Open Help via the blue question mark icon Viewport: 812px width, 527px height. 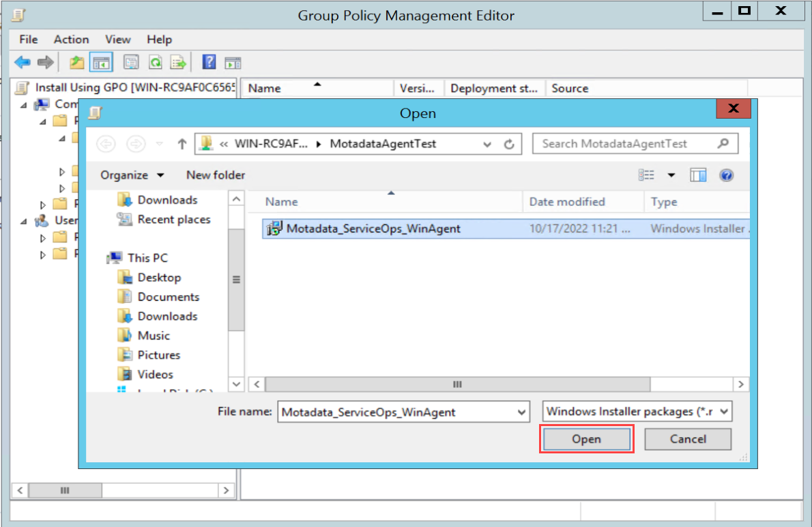[209, 63]
